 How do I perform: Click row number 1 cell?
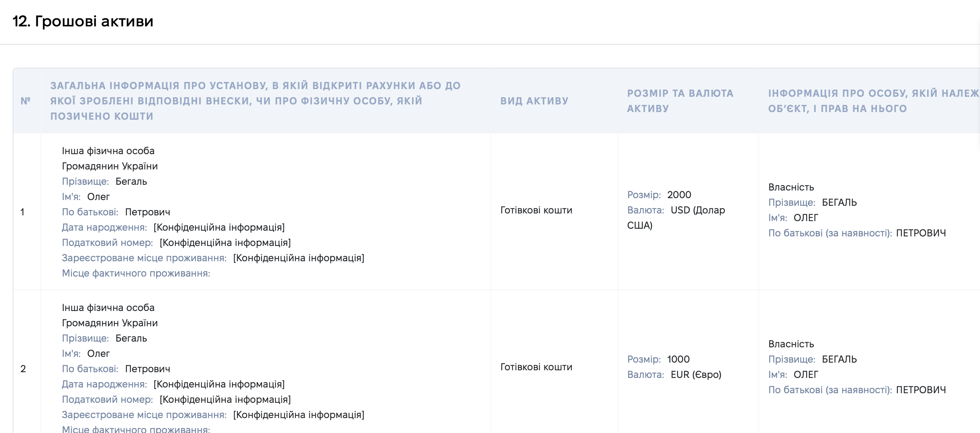23,212
